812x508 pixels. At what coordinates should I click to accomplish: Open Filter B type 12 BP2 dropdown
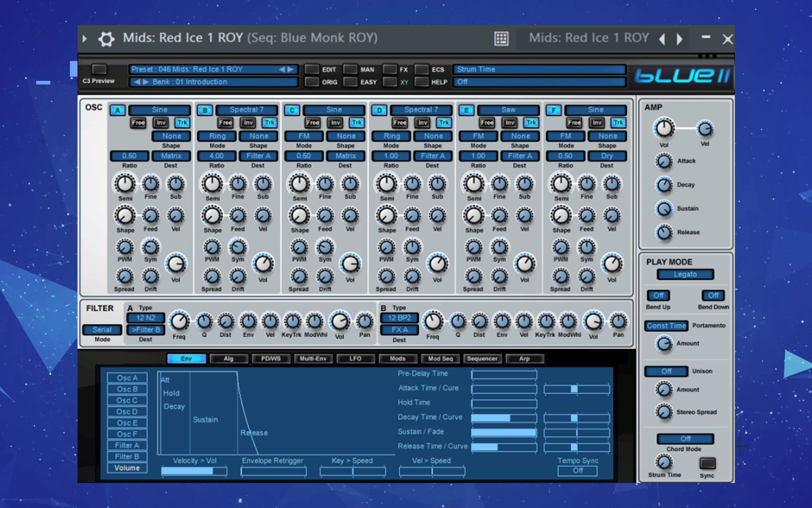tap(399, 318)
